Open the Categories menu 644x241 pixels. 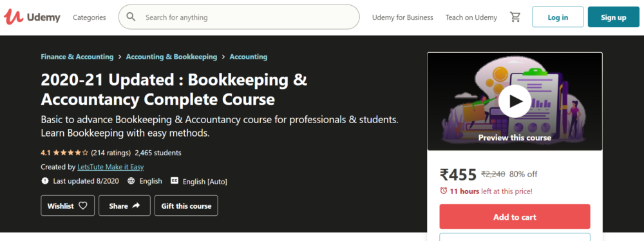[89, 17]
